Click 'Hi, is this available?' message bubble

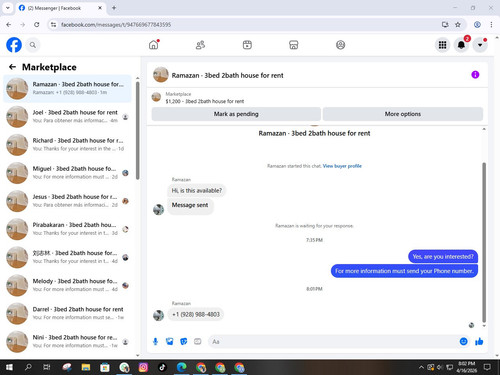(196, 191)
